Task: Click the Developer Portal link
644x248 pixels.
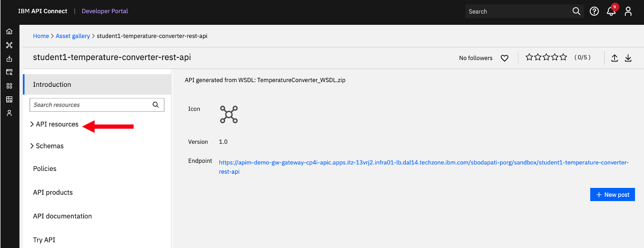Action: click(x=105, y=11)
